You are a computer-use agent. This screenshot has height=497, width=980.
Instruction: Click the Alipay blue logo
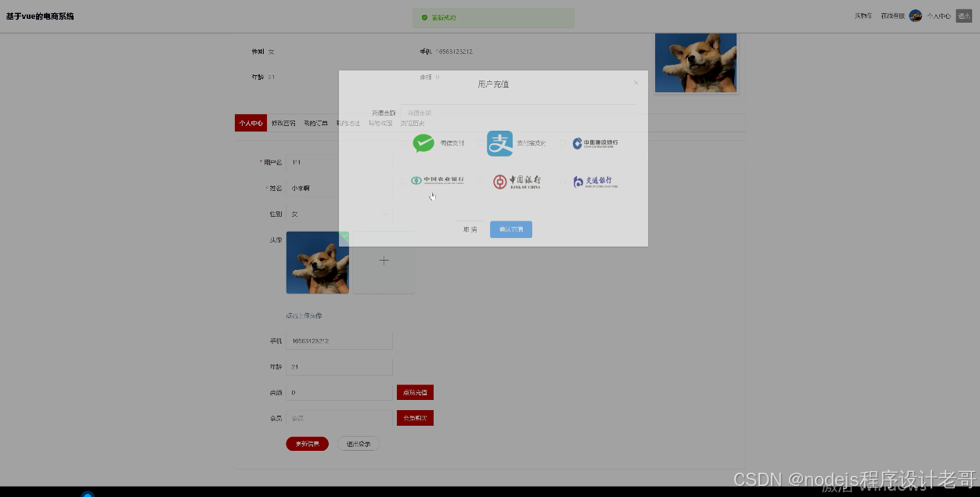pos(499,143)
